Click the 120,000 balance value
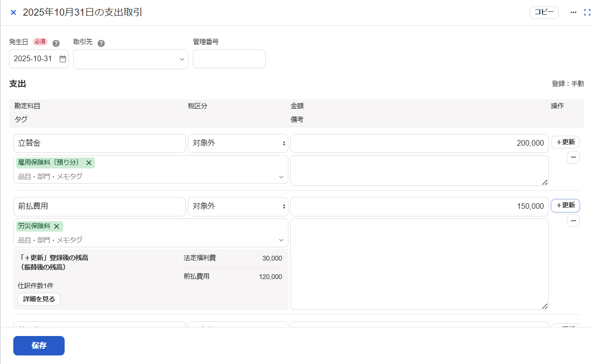 [270, 277]
